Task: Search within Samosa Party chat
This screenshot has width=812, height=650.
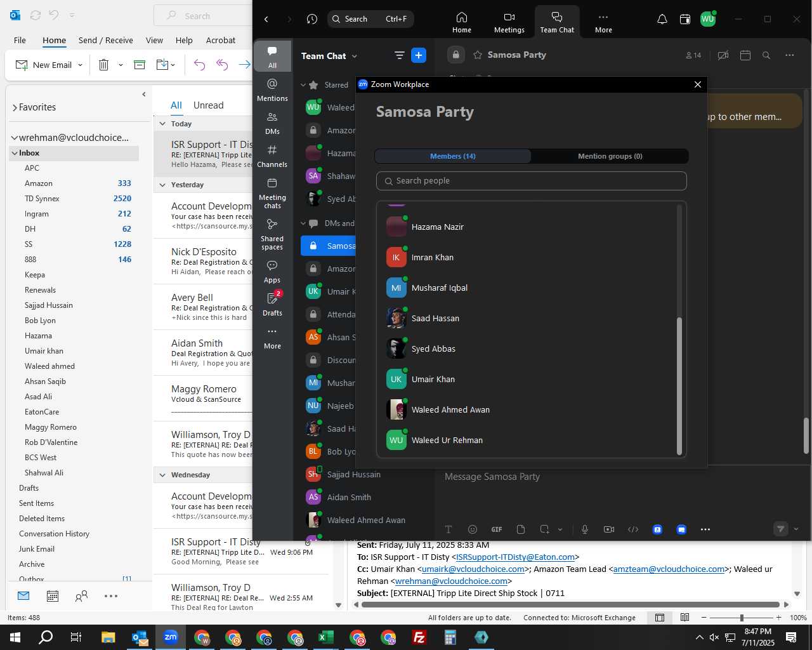Action: click(766, 55)
